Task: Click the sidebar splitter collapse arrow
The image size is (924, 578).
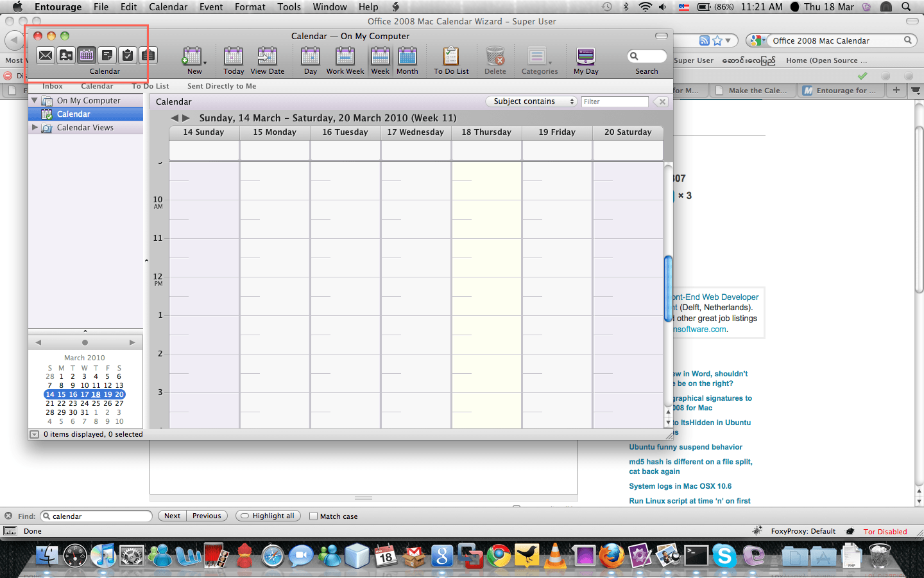Action: pos(146,261)
